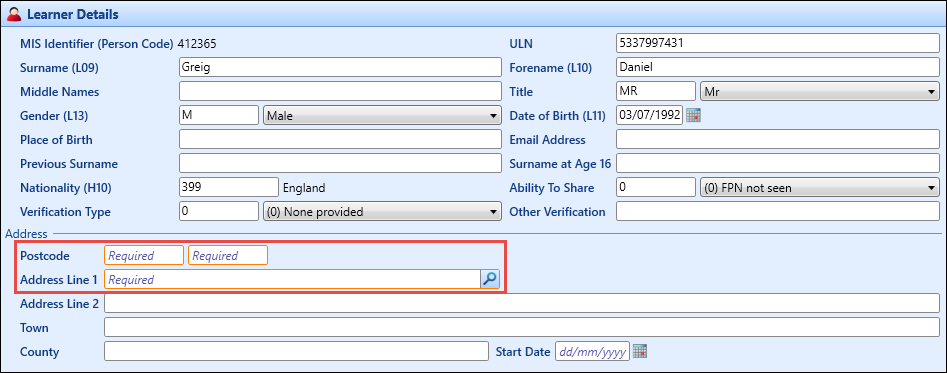The width and height of the screenshot is (947, 373).
Task: Click the Town input field
Action: pos(522,327)
